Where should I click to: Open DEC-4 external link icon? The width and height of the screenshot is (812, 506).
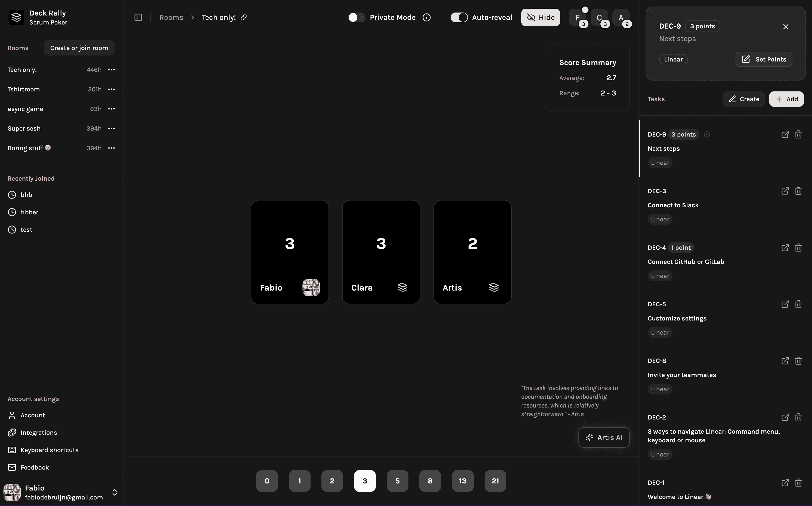785,248
